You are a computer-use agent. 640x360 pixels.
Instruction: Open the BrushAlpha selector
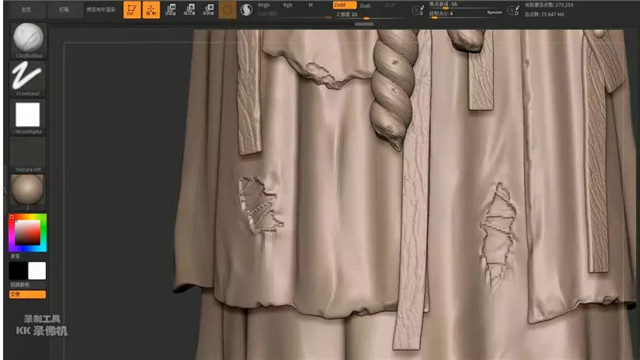(28, 117)
